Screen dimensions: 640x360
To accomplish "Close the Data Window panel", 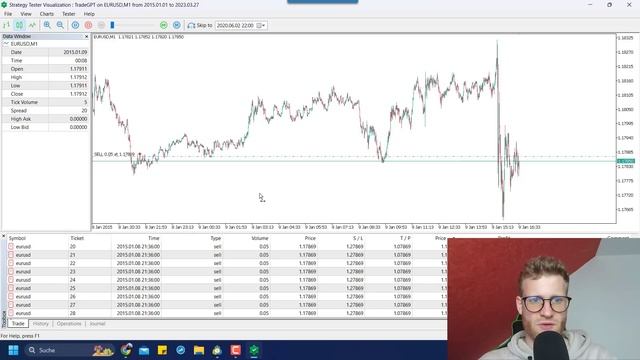I will coord(87,37).
